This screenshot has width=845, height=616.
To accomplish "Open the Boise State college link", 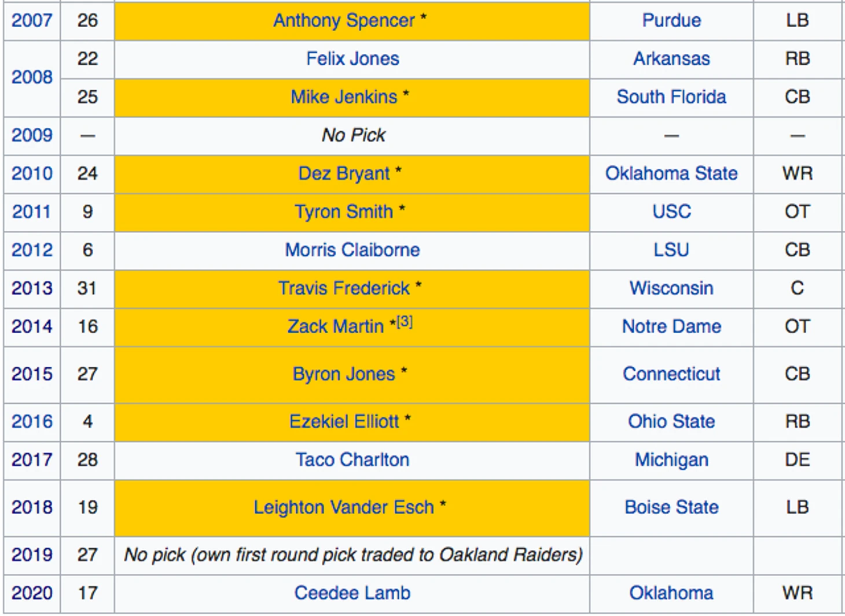I will [671, 508].
